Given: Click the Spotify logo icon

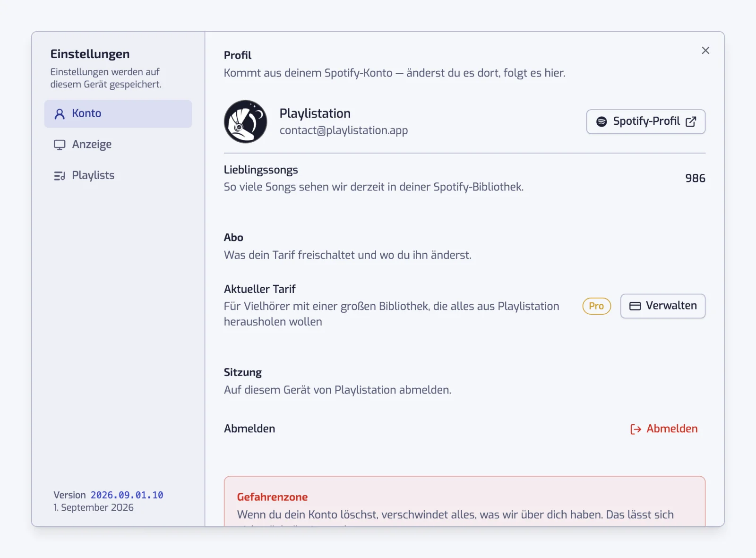Looking at the screenshot, I should point(601,122).
